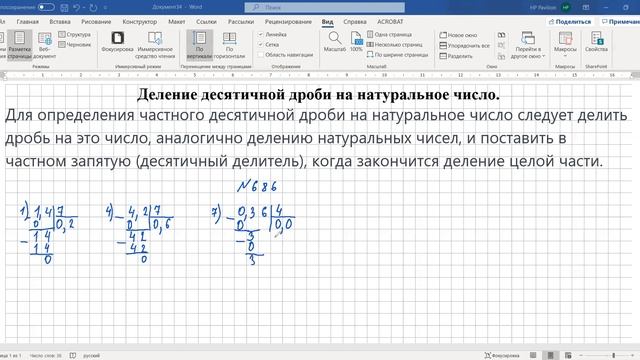Switch to Print Layout status icon
This screenshot has width=640, height=360.
[550, 356]
